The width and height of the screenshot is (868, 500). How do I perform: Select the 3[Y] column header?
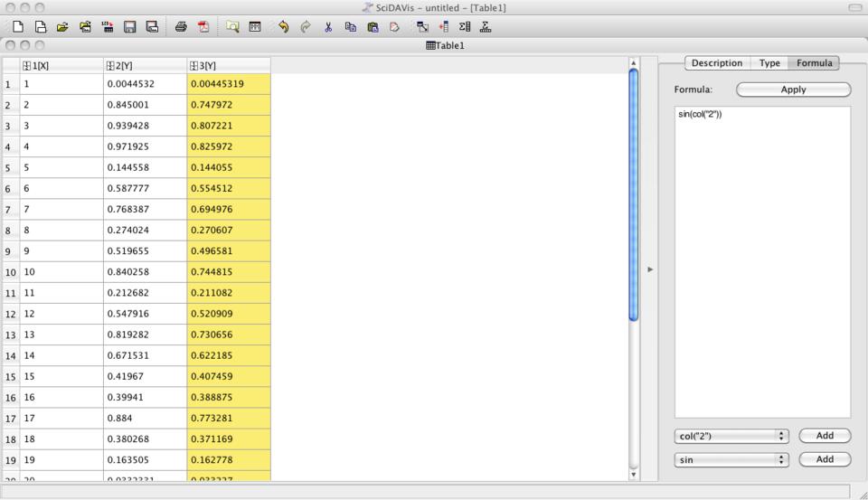[x=228, y=65]
